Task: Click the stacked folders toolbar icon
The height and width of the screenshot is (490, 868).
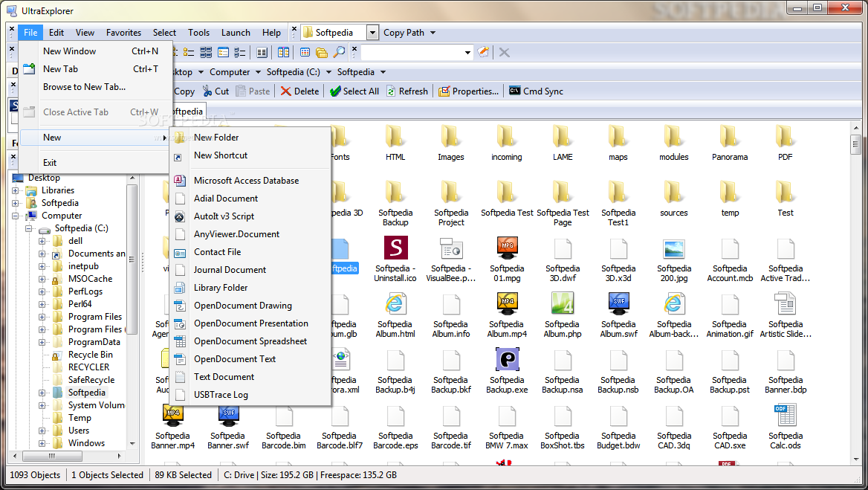Action: pyautogui.click(x=322, y=53)
